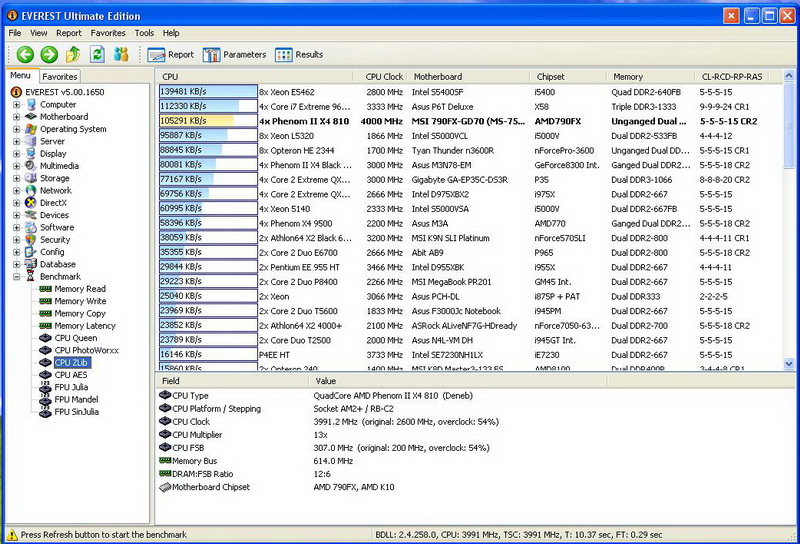This screenshot has width=800, height=544.
Task: Sort by the Memory column header
Action: (x=651, y=77)
